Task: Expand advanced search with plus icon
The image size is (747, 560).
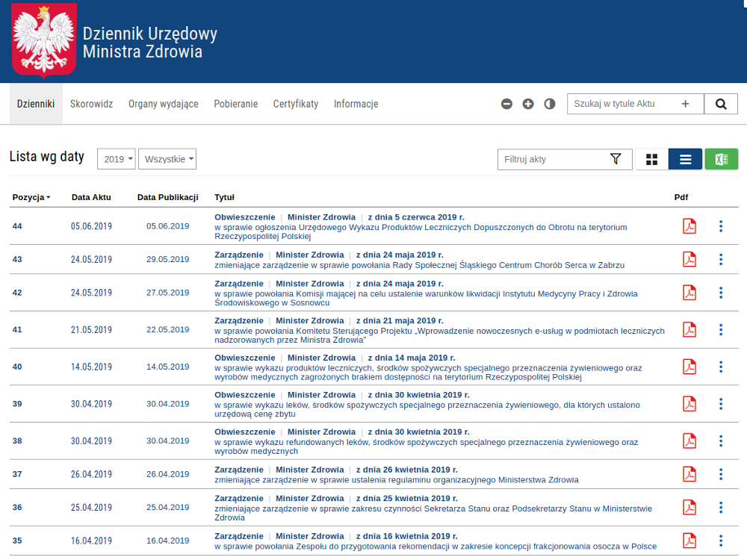Action: 685,105
